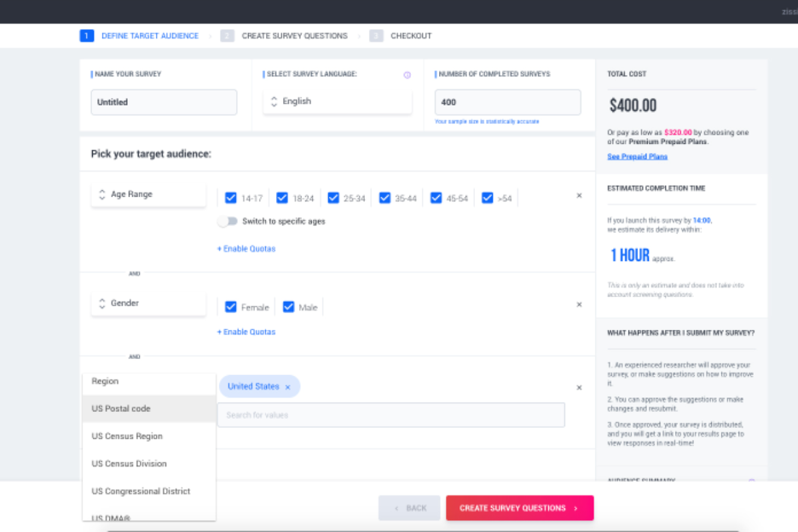Click the Untitled survey name field
This screenshot has width=798, height=532.
coord(163,102)
